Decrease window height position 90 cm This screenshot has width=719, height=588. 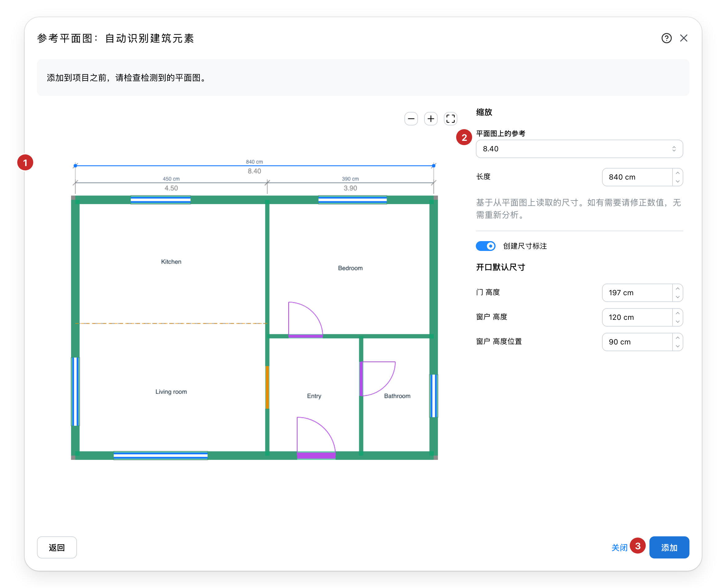677,347
